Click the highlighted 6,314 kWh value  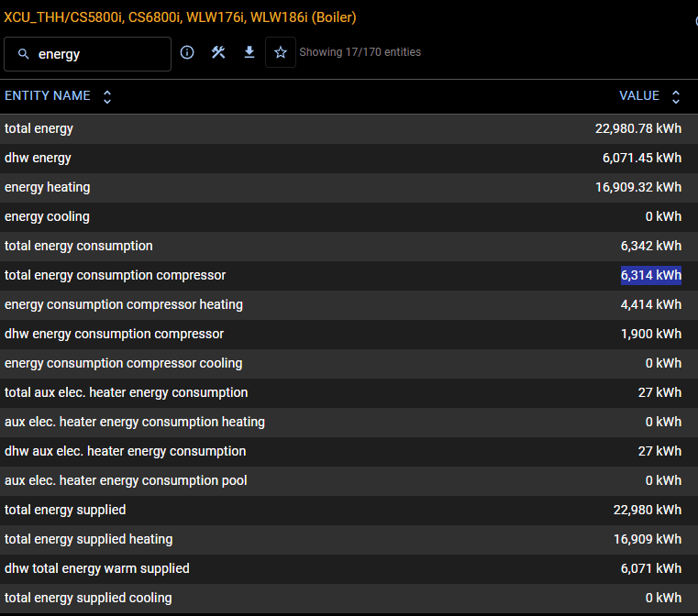point(650,275)
